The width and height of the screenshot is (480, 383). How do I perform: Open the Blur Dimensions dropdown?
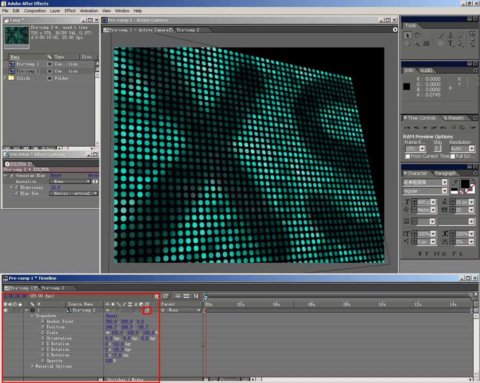pyautogui.click(x=73, y=194)
